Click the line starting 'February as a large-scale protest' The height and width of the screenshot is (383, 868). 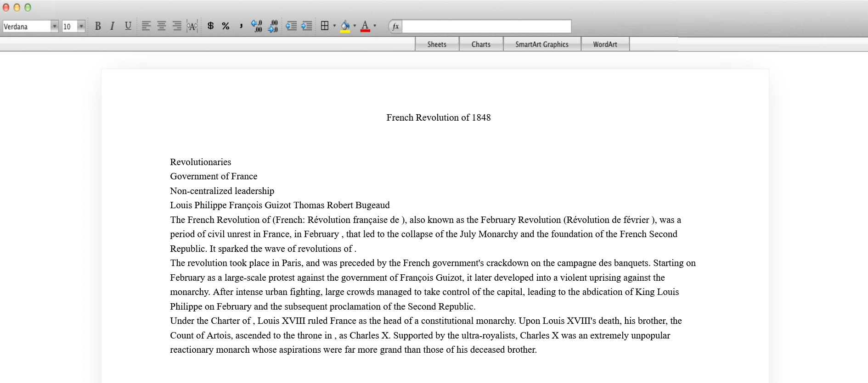click(417, 278)
